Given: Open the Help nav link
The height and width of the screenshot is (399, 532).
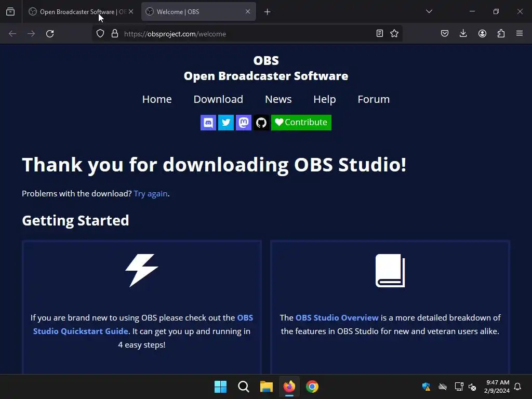Looking at the screenshot, I should [x=324, y=99].
